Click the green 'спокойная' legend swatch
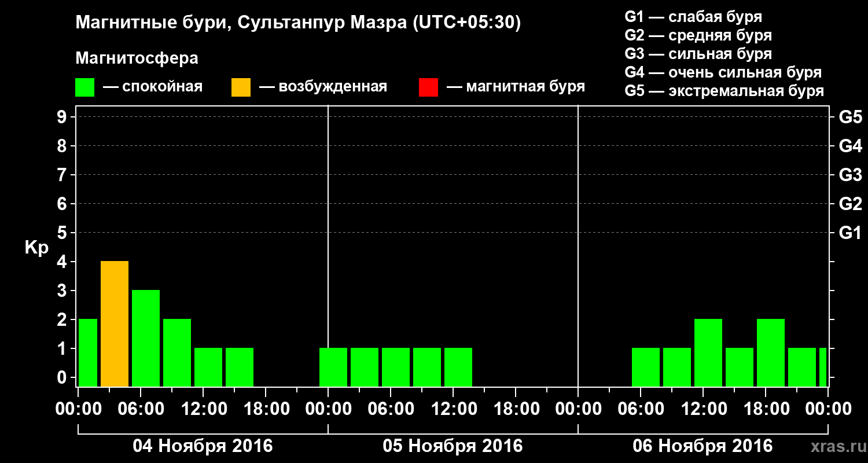Viewport: 868px width, 463px height. click(85, 87)
